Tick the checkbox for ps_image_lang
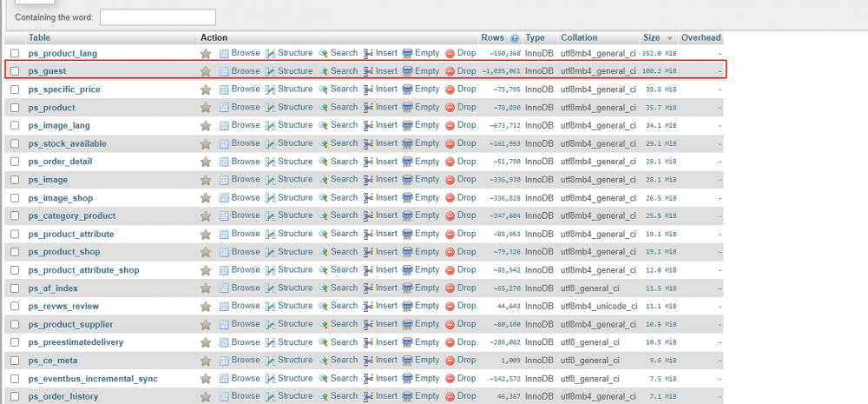Viewport: 868px width, 404px height. click(x=15, y=126)
